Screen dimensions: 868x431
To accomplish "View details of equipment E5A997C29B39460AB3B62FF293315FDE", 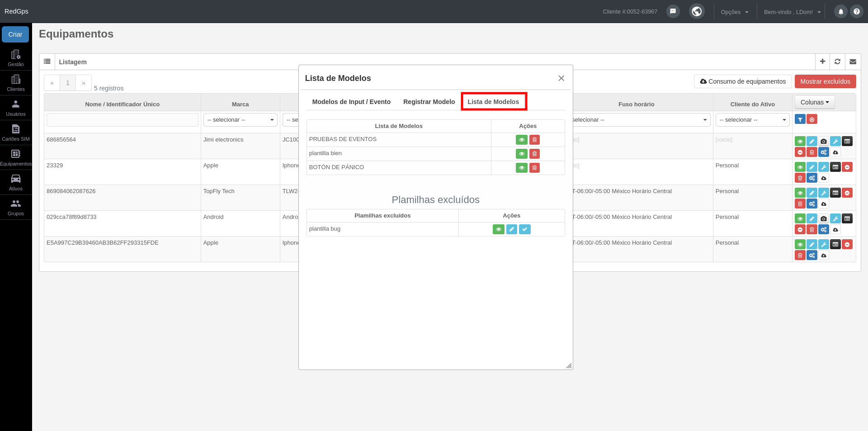I will pyautogui.click(x=800, y=245).
